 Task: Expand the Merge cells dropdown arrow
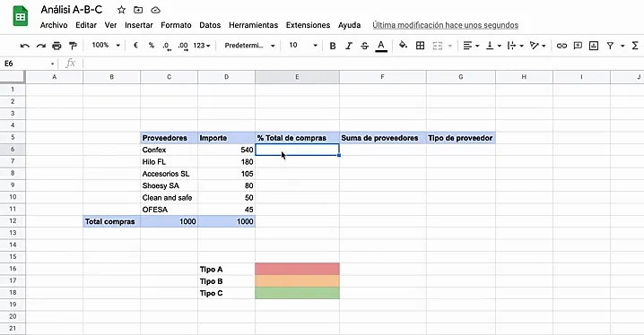[x=450, y=46]
